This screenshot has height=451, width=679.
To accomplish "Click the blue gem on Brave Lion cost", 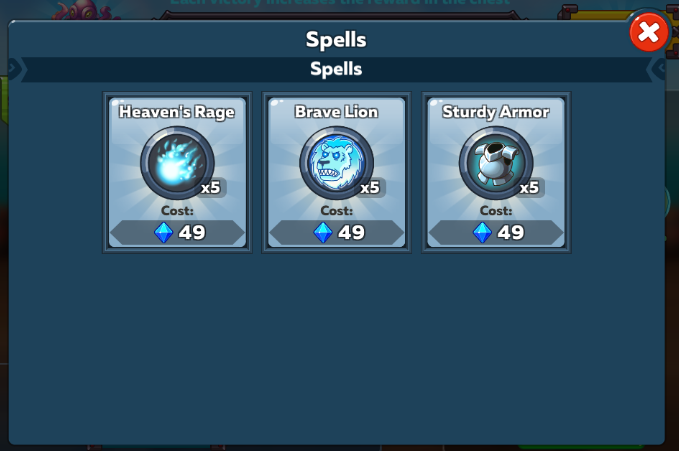I will point(323,233).
